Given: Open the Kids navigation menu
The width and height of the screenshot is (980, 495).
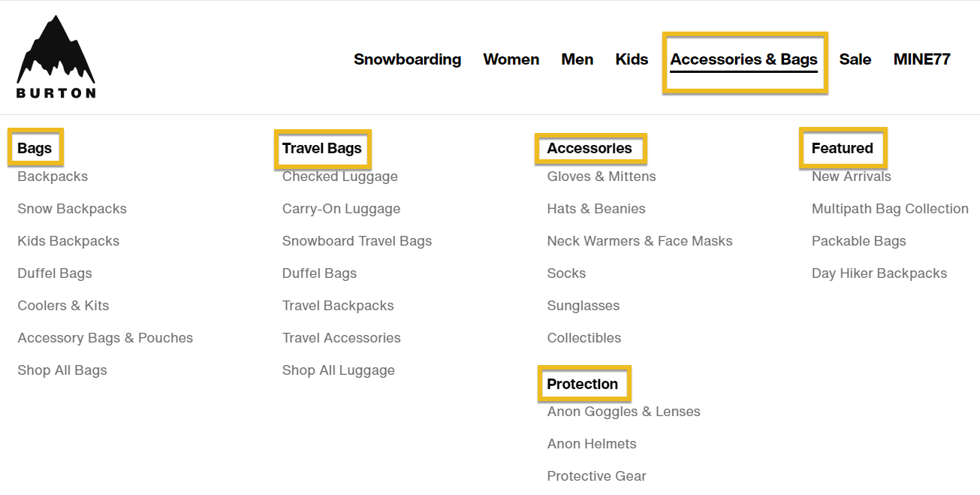Looking at the screenshot, I should [632, 59].
